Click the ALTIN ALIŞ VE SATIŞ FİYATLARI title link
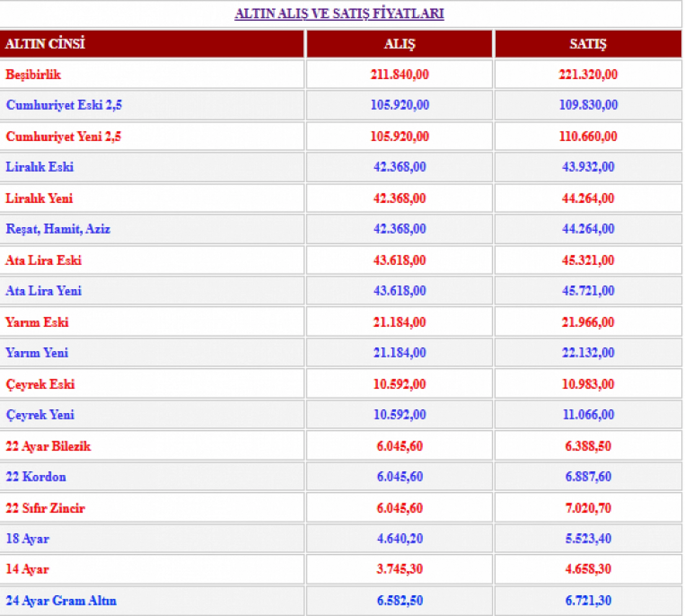685x616 pixels. 339,13
